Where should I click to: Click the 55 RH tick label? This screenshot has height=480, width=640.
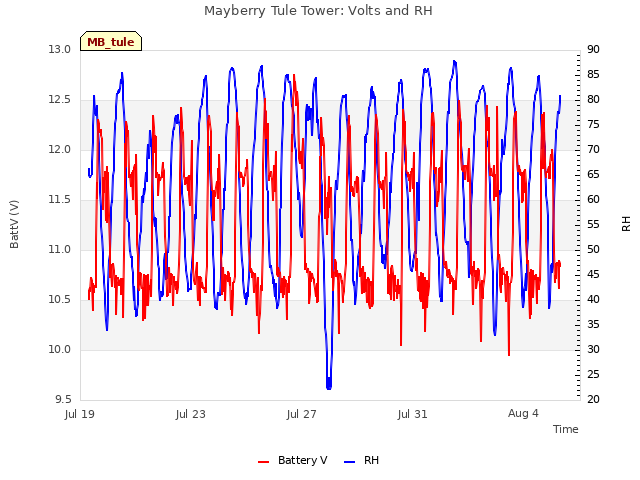coord(593,224)
